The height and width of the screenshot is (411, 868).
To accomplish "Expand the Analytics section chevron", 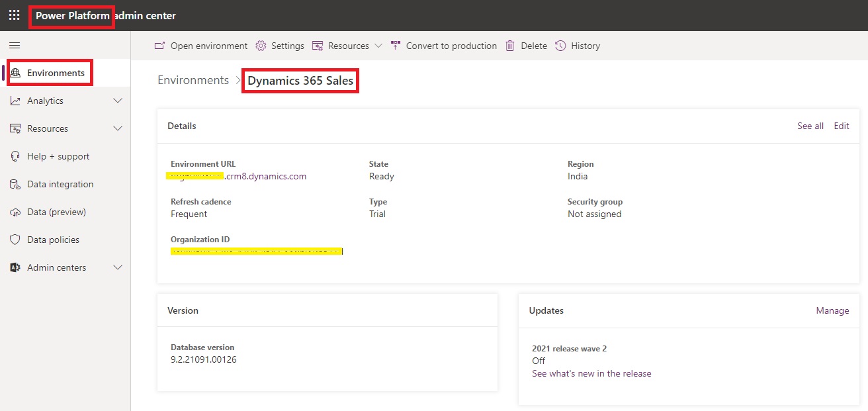I will (118, 101).
